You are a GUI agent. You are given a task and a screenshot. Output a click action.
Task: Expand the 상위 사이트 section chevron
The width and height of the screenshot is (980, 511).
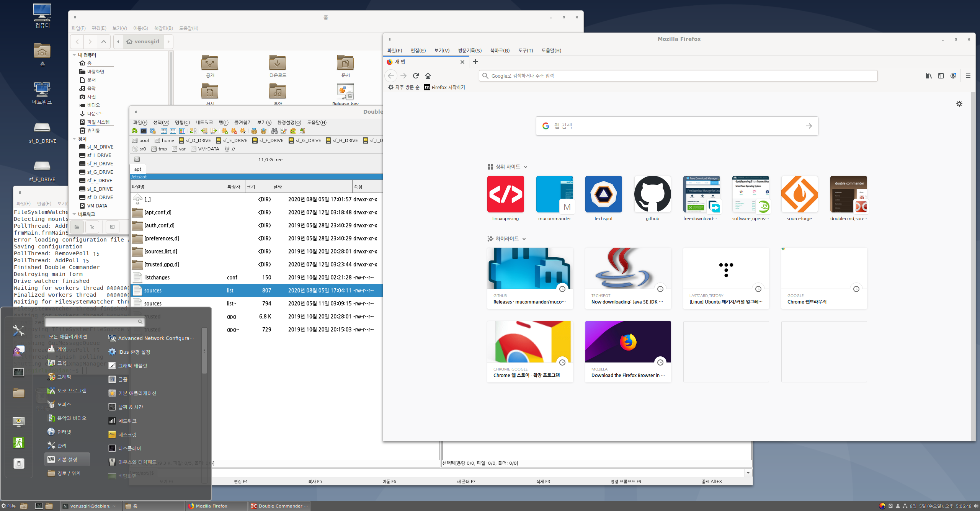526,167
